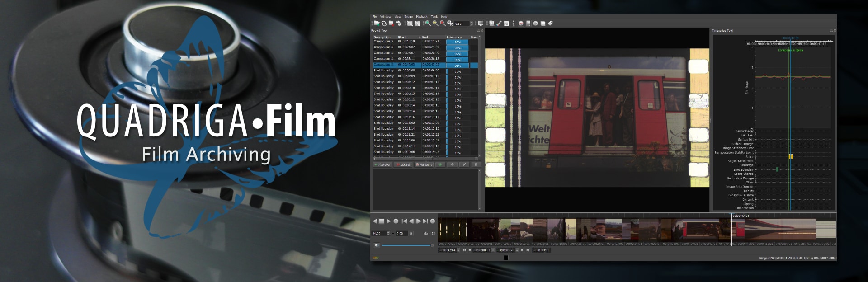Viewport: 868px width, 282px height.
Task: Open the image info icon in toolbar
Action: click(513, 23)
